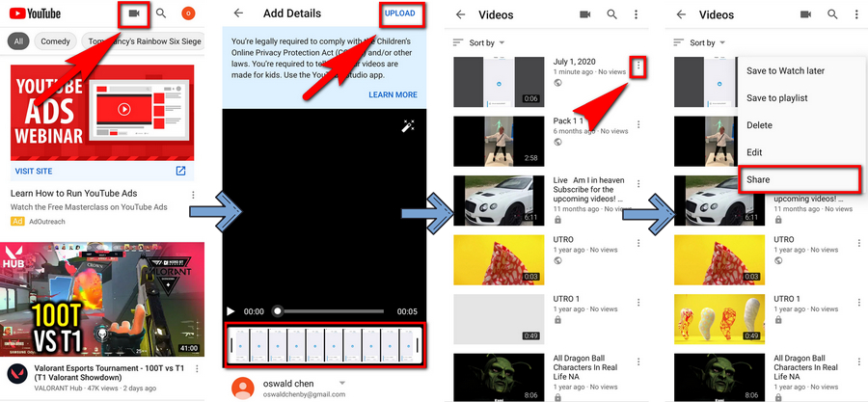Open options for the July 1, 2020 video
868x402 pixels.
[638, 66]
